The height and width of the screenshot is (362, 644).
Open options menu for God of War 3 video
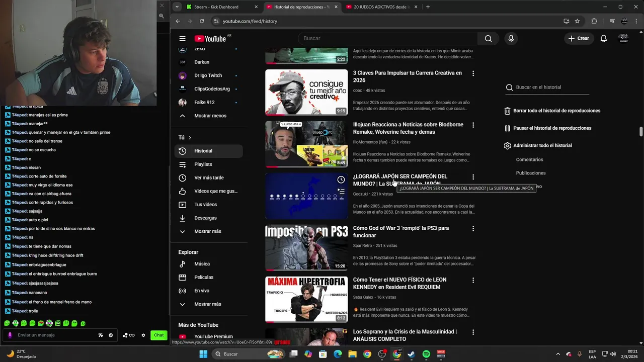[x=473, y=229]
